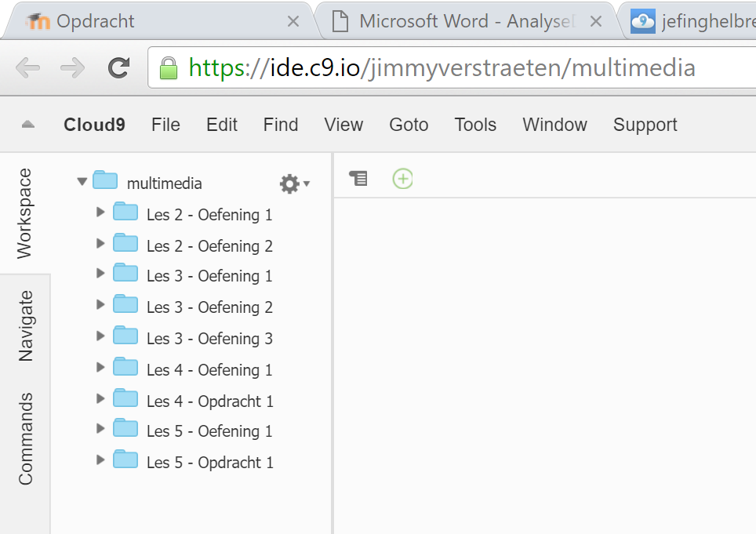Click the browser reload page icon
This screenshot has width=756, height=534.
tap(118, 68)
